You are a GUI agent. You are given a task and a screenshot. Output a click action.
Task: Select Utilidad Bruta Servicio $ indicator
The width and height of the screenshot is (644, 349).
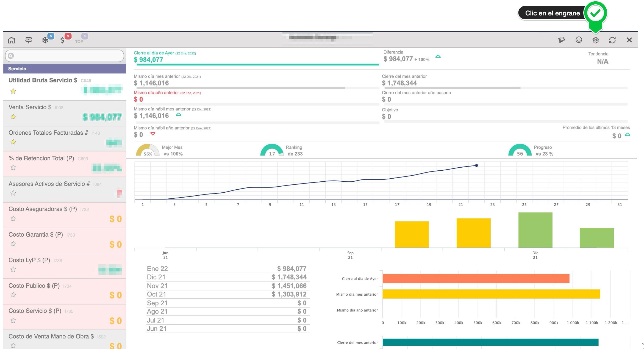[65, 87]
